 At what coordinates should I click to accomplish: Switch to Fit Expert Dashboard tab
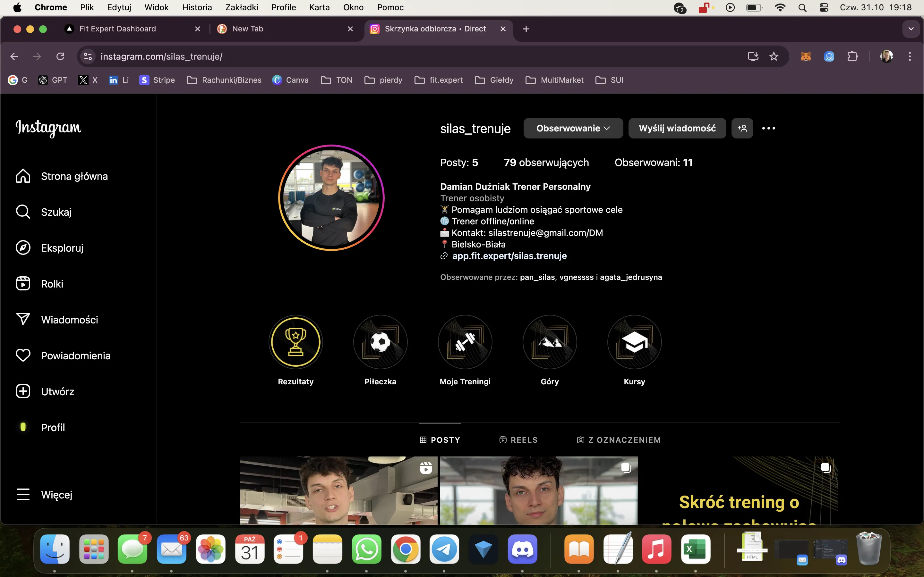[x=118, y=29]
